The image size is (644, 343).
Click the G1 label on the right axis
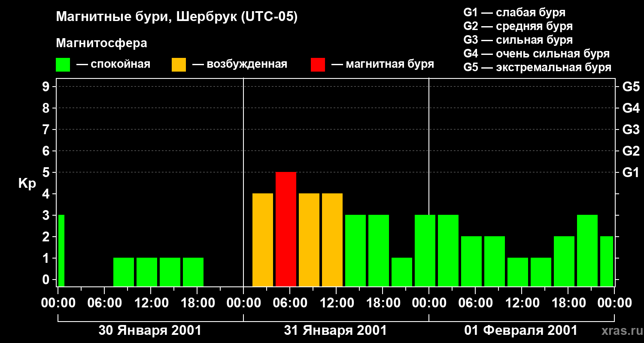[631, 172]
